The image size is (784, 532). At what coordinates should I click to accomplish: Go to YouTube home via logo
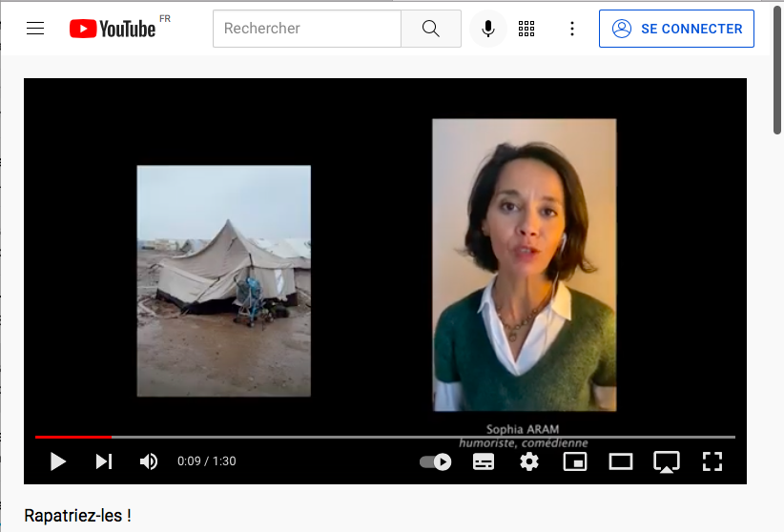click(x=113, y=29)
